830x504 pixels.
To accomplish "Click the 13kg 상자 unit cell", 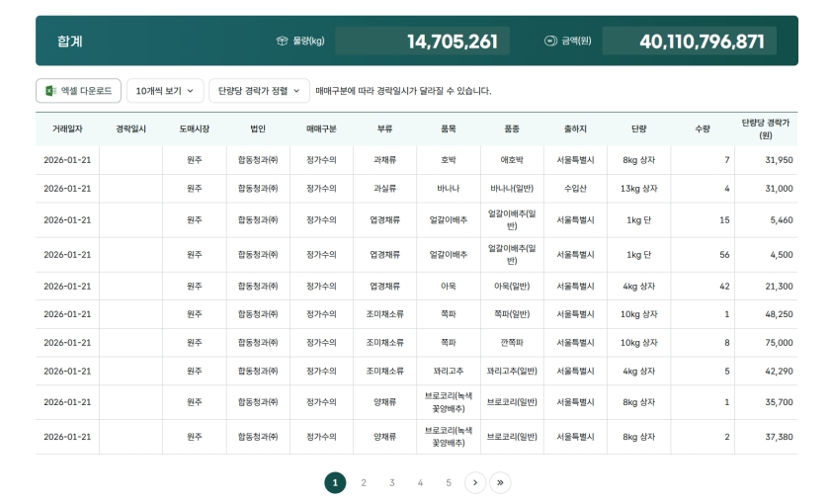I will pyautogui.click(x=639, y=189).
